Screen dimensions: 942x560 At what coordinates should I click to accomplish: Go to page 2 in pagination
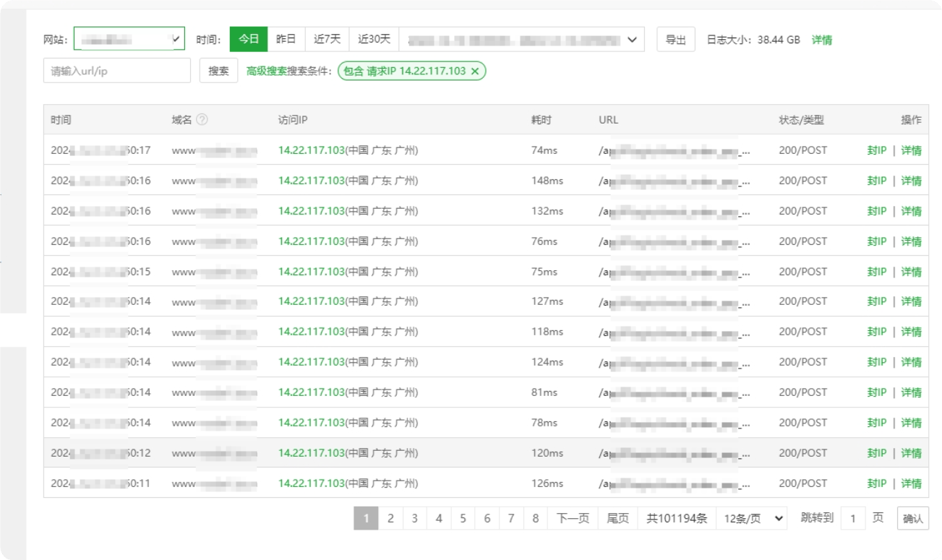point(390,518)
